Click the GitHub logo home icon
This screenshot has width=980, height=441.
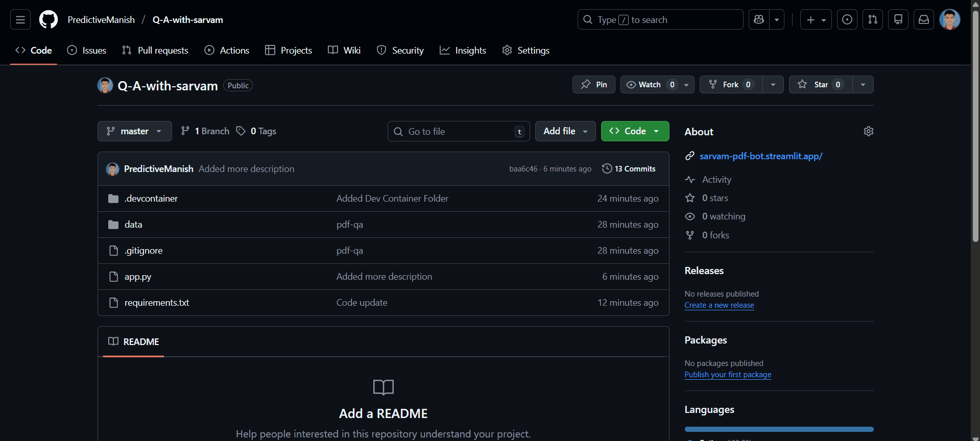[x=49, y=20]
